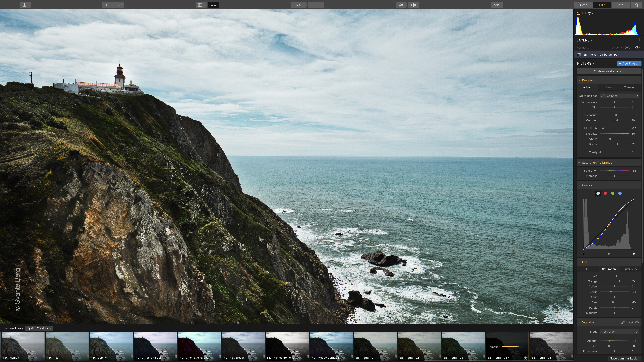Open the Vignette Mode Post-crop dropdown
The width and height of the screenshot is (644, 362).
619,332
